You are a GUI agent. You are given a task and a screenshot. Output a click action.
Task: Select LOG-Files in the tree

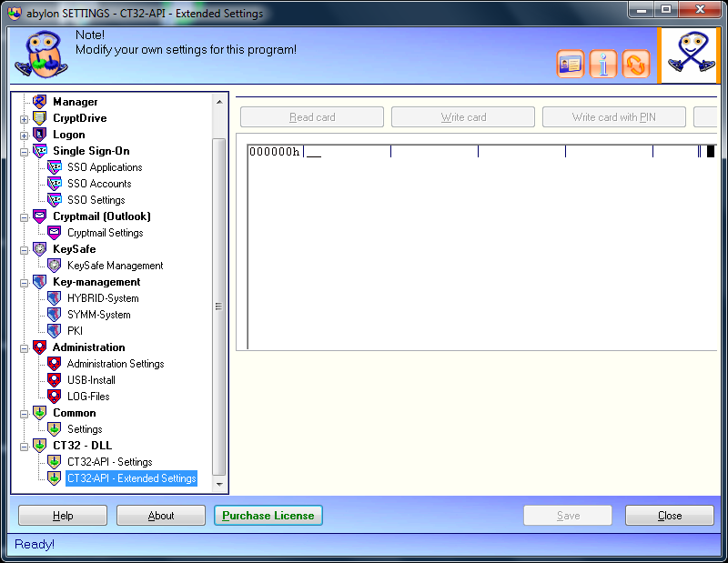click(88, 397)
